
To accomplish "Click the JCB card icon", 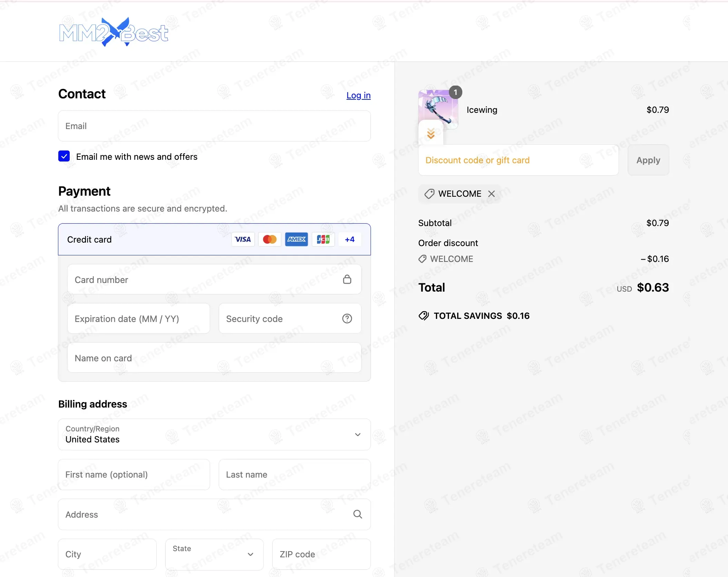I will tap(323, 239).
